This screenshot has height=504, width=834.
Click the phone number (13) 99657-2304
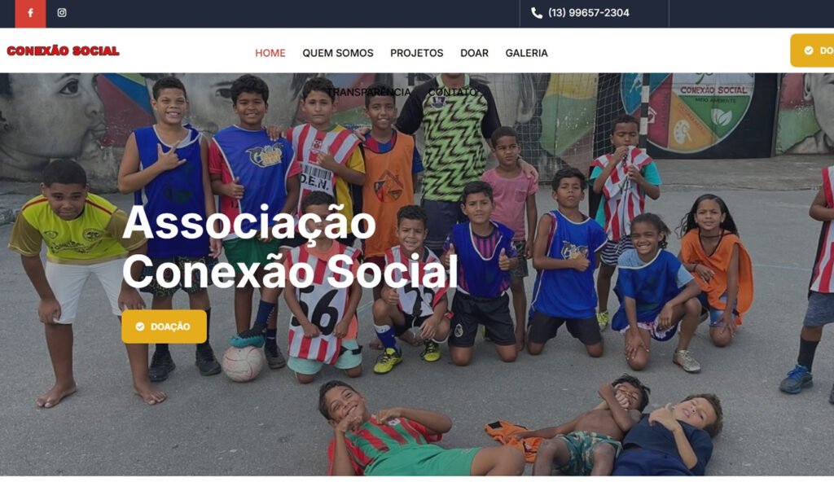coord(589,13)
